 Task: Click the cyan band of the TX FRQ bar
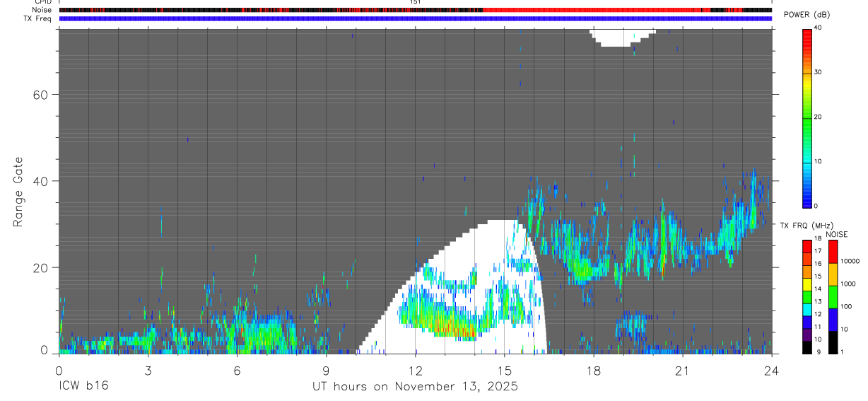(x=807, y=308)
